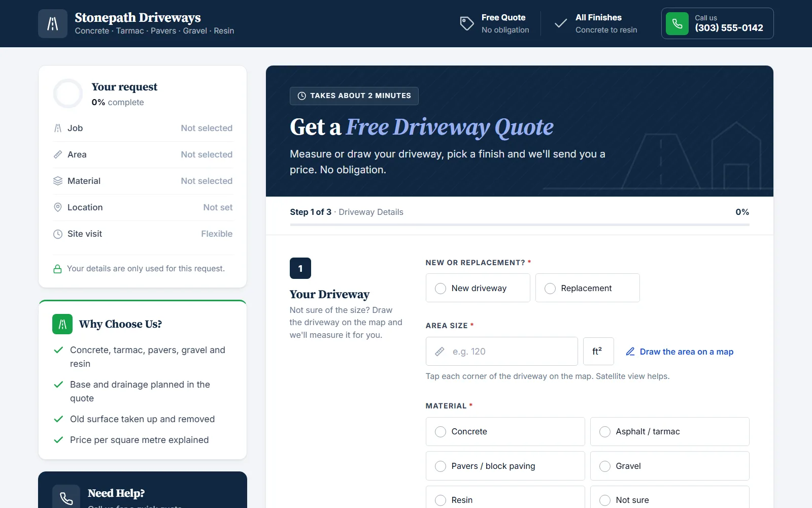Click the Need Help phone icon
Screen dimensions: 812x508
(x=66, y=498)
